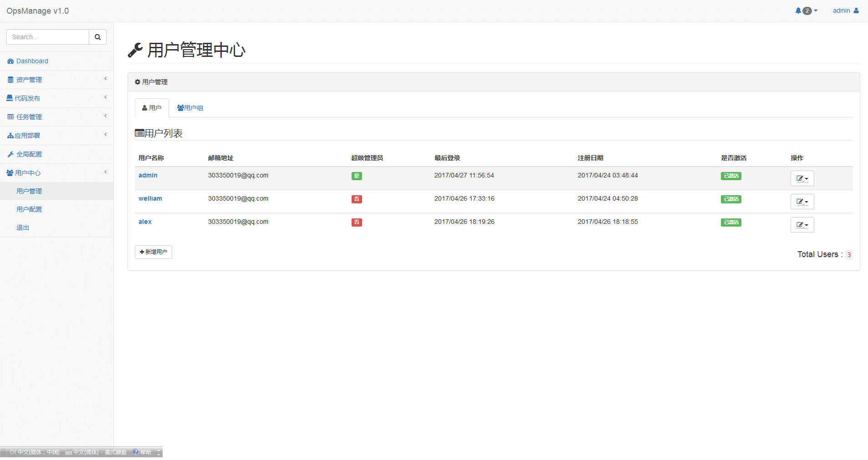Switch to the 用户 tab
This screenshot has width=868, height=460.
(152, 108)
